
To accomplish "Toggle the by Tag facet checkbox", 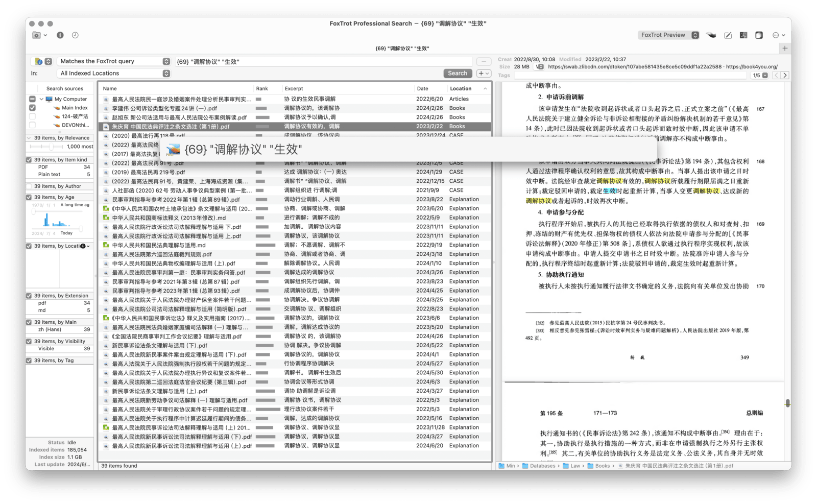I will 29,361.
